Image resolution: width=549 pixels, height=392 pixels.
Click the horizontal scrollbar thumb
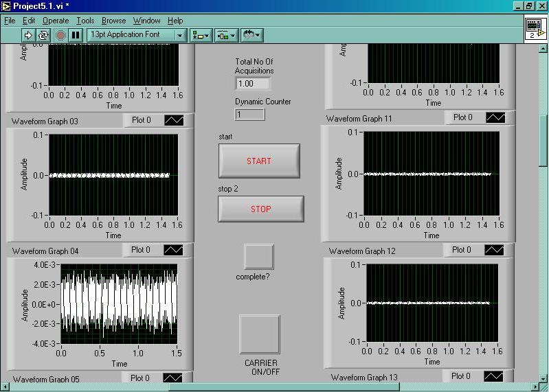tap(284, 387)
